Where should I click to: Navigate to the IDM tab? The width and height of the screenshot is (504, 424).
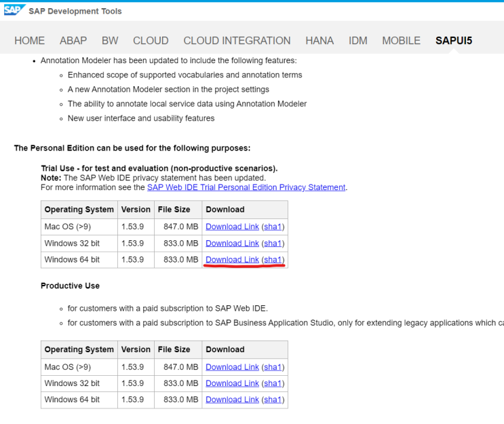(357, 41)
